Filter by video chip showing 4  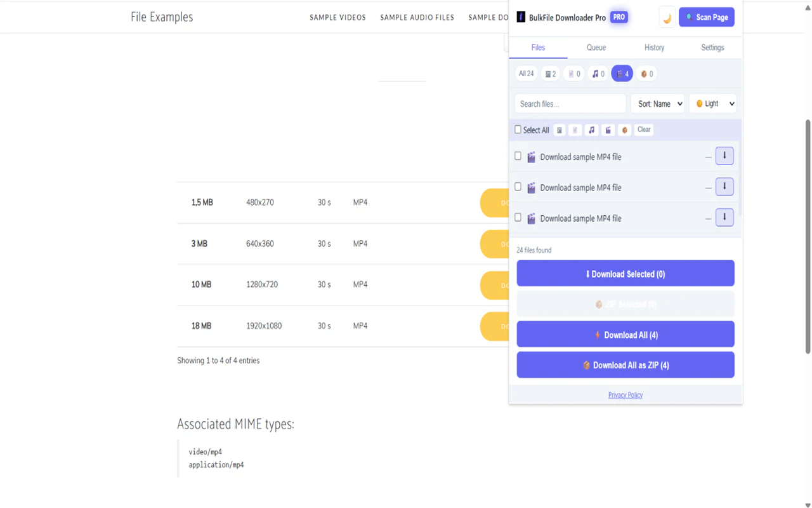(x=622, y=74)
